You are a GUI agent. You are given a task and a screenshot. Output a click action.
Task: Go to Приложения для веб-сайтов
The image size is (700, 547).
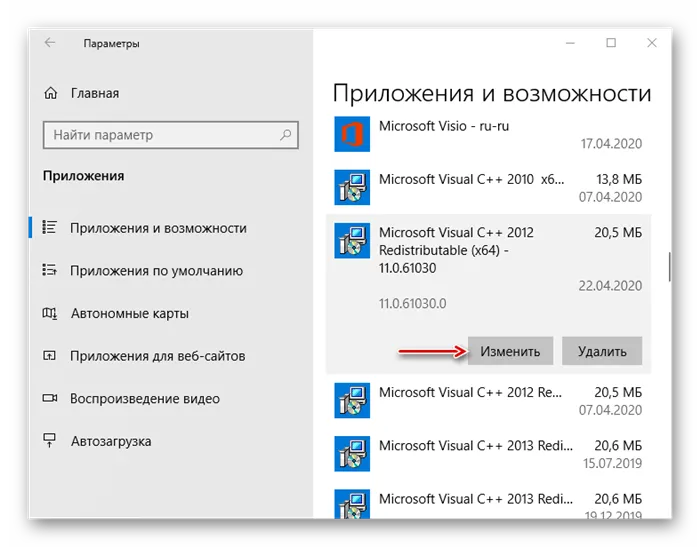(x=157, y=355)
